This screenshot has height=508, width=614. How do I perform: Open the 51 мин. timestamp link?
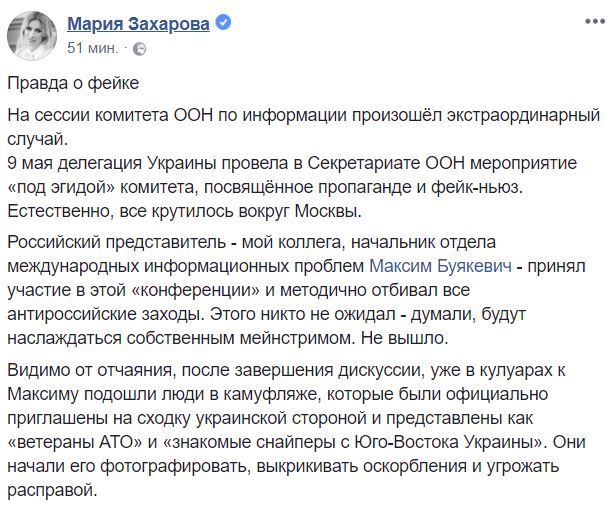click(92, 48)
